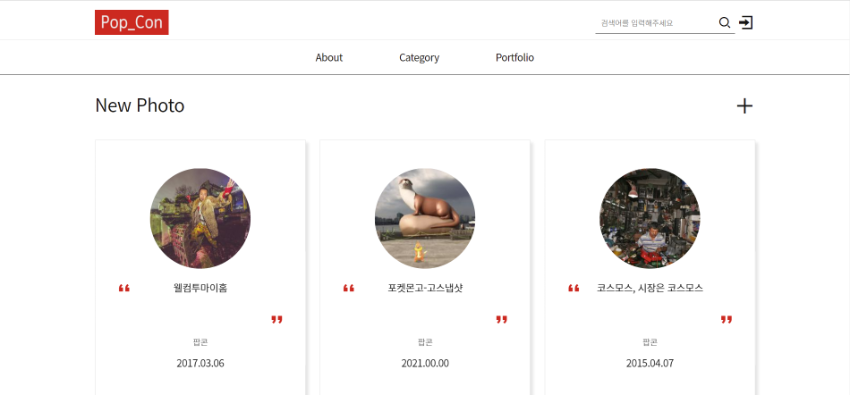Click the New Photo section heading
Viewport: 850px width, 395px height.
[140, 105]
